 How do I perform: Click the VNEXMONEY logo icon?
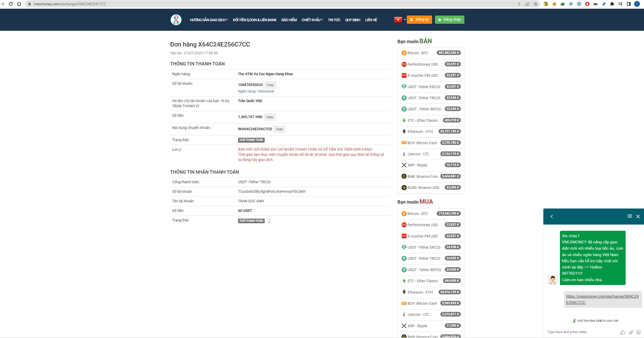click(176, 20)
